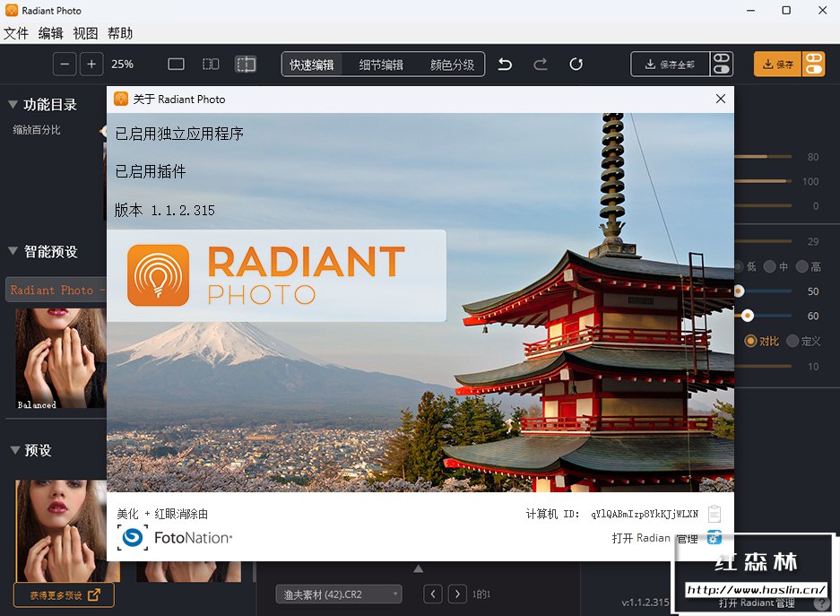This screenshot has height=616, width=840.
Task: Open the 文件 menu
Action: click(x=16, y=33)
